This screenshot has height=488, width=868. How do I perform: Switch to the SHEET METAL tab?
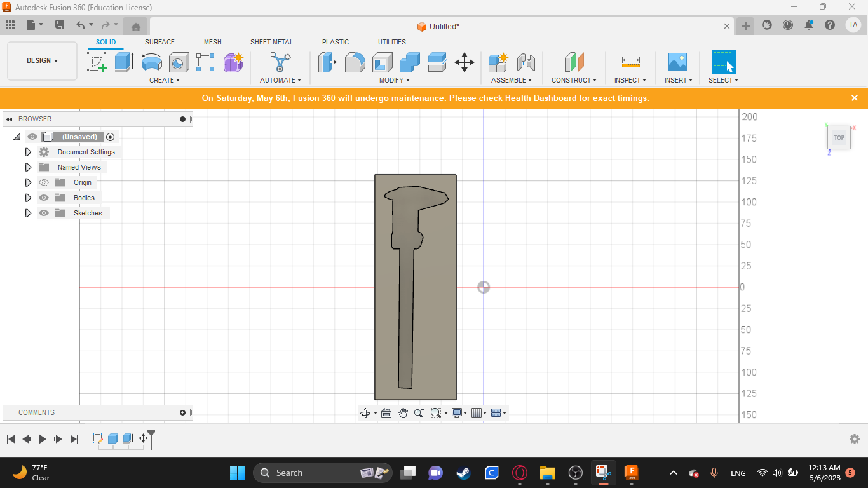click(x=271, y=42)
